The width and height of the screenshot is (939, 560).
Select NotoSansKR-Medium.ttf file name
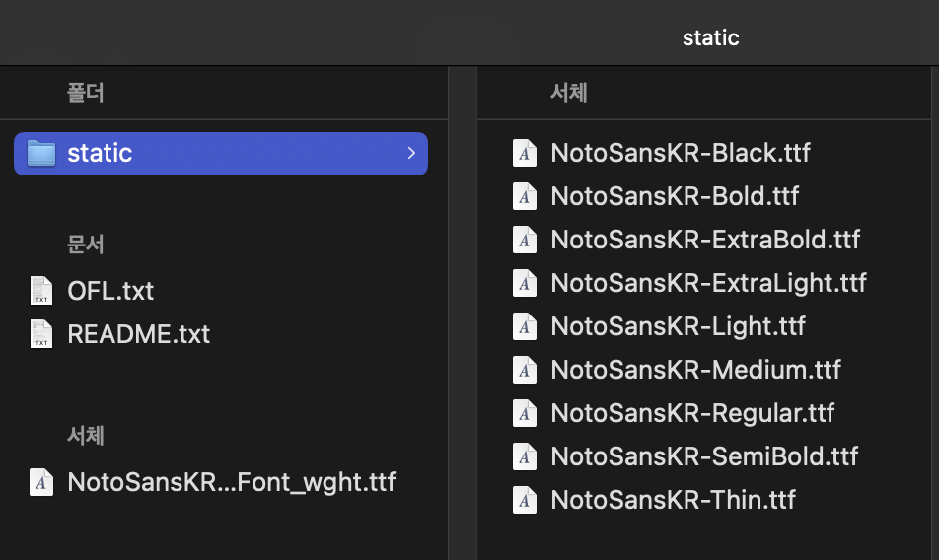[x=696, y=370]
